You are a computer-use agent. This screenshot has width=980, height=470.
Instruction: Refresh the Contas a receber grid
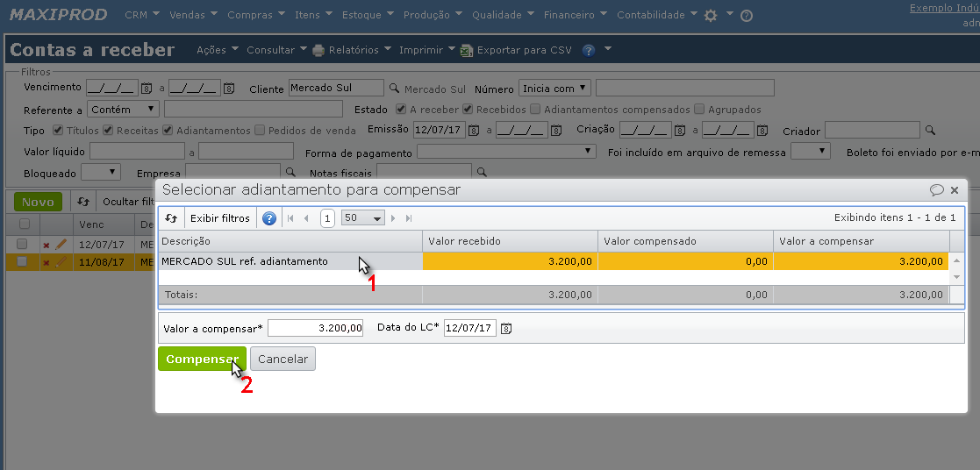pyautogui.click(x=83, y=202)
